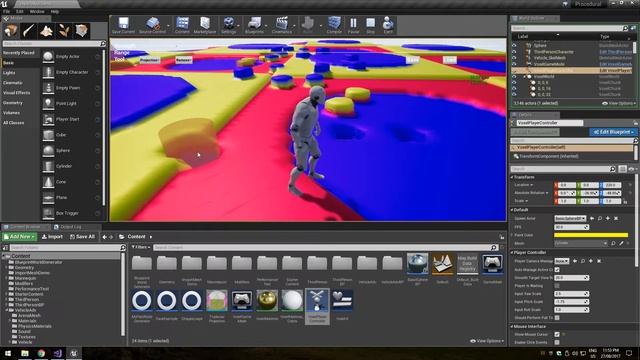The height and width of the screenshot is (360, 640).
Task: Toggle visibility of ThirdPersonCharacter in outliner
Action: [x=514, y=52]
